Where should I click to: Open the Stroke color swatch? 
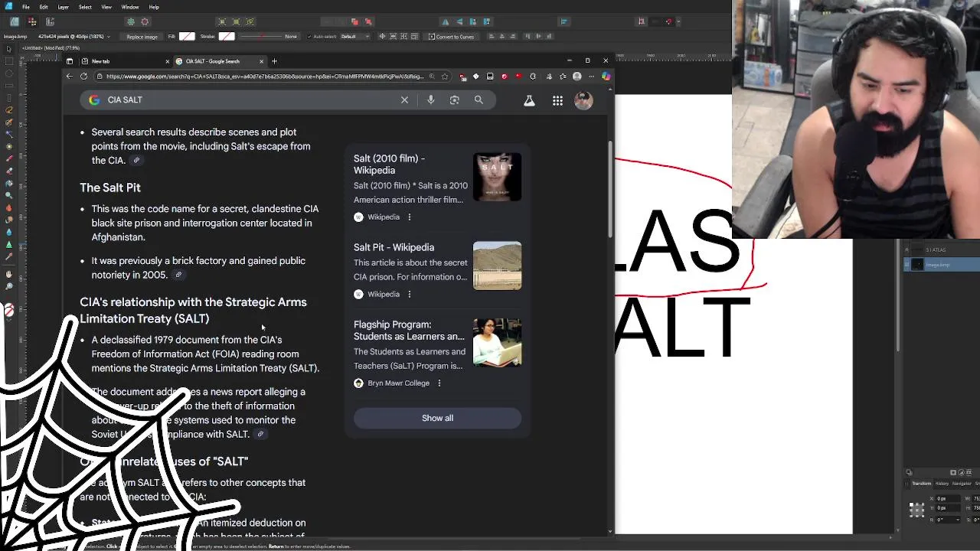click(x=227, y=37)
